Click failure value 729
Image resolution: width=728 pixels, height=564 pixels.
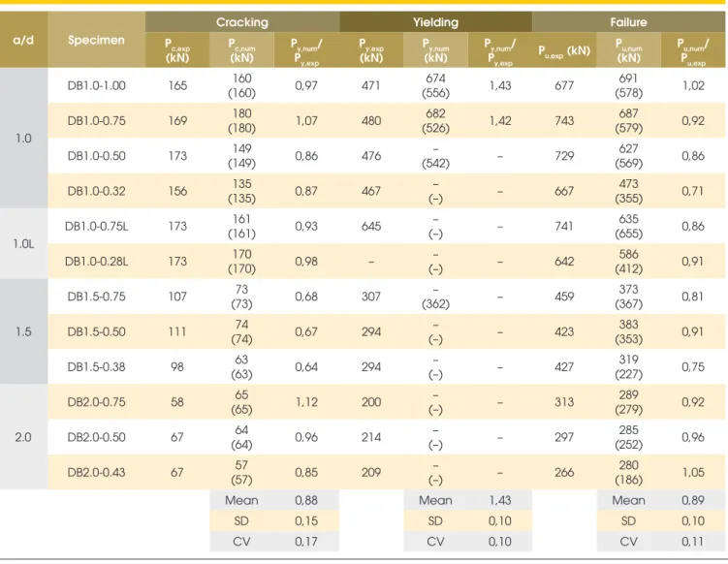(x=564, y=156)
